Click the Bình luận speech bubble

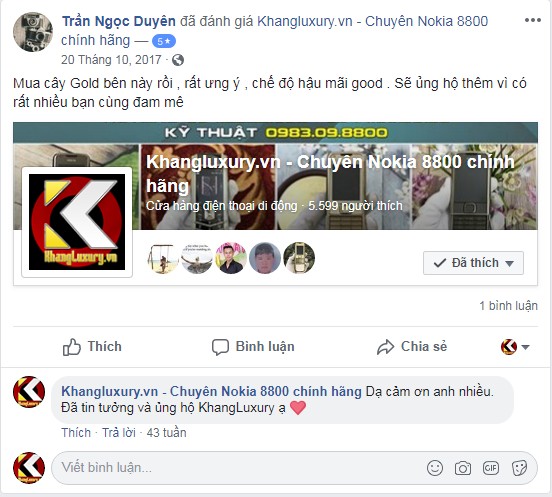[220, 347]
